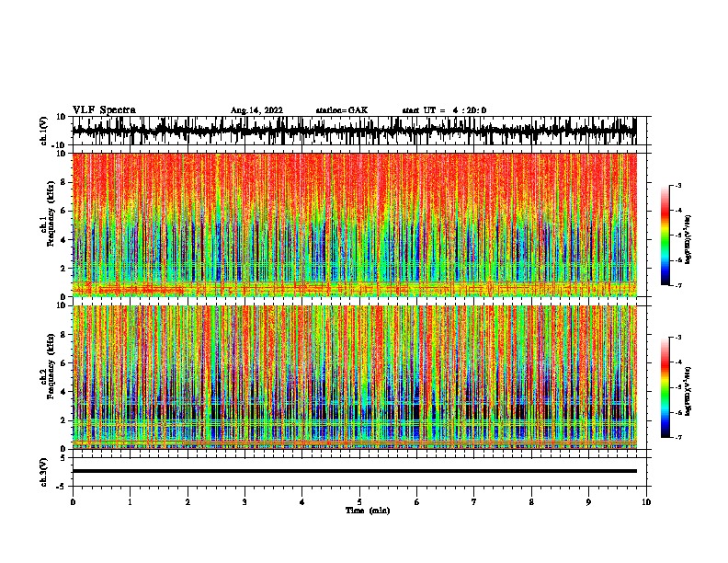
Task: Click the '8' kHz tick on ch.2 frequency axis
Action: click(64, 335)
